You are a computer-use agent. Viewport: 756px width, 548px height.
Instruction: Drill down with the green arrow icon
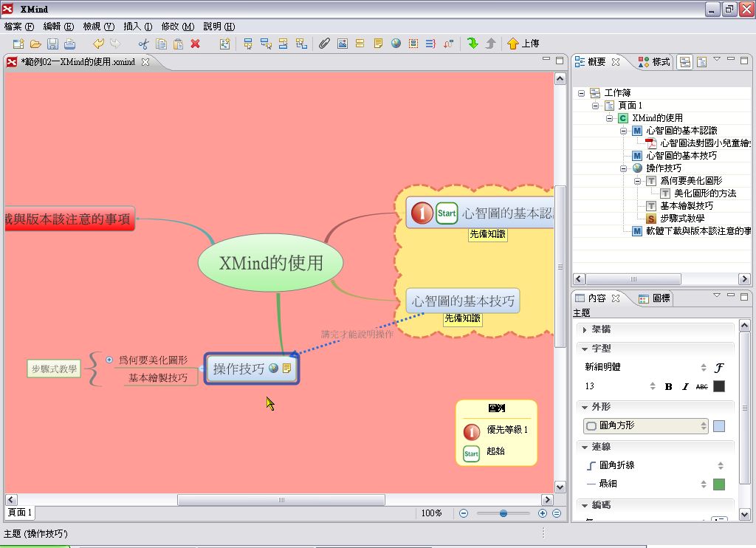pos(472,44)
